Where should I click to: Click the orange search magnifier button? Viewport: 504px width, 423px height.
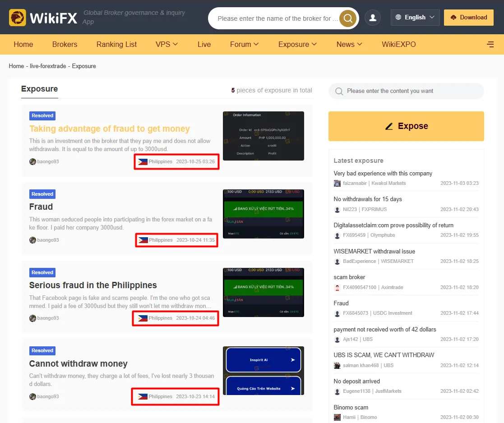click(348, 18)
